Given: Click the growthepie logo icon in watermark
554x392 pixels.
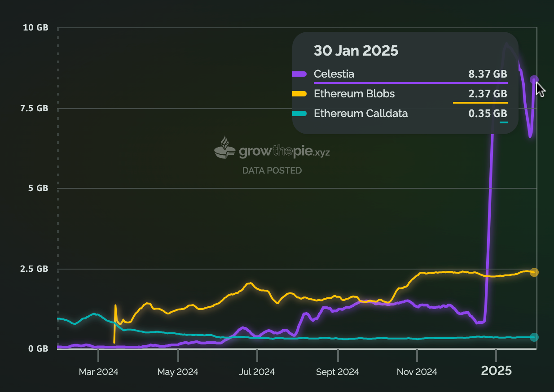Looking at the screenshot, I should point(224,148).
